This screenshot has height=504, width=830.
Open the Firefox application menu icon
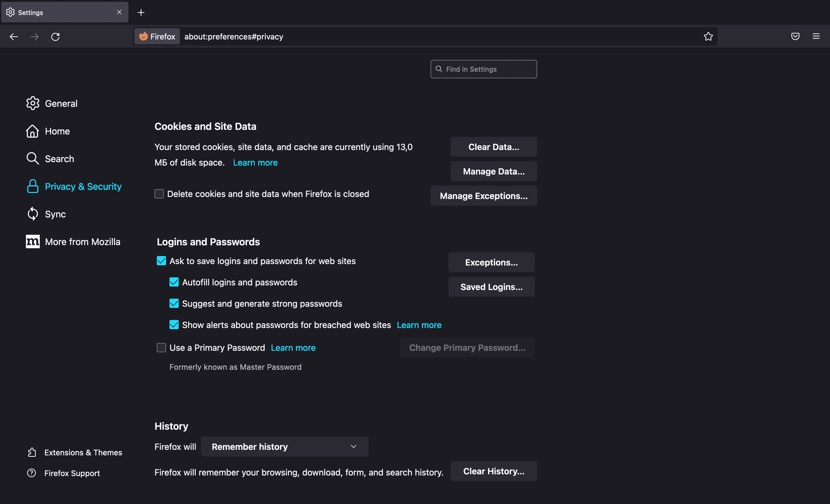(816, 36)
